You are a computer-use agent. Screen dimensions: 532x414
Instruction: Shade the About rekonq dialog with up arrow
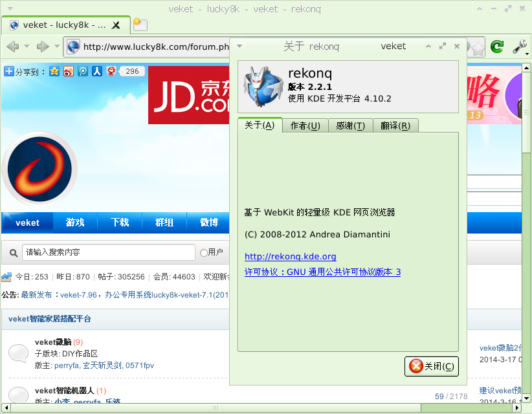[x=428, y=46]
